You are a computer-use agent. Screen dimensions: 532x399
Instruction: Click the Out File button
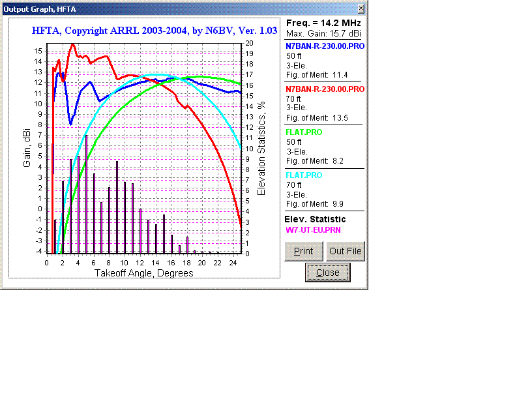click(345, 251)
